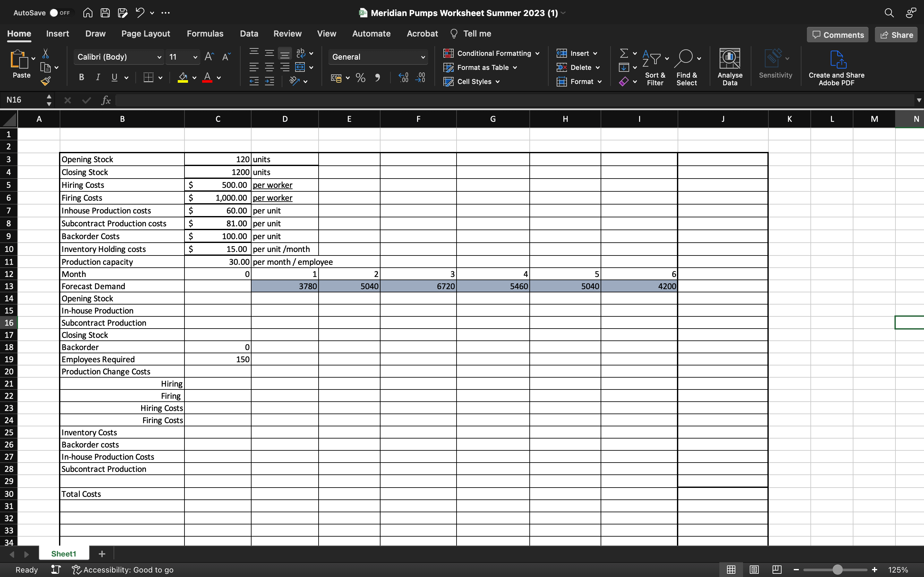This screenshot has width=924, height=577.
Task: Open the Calibri font name dropdown
Action: tap(159, 57)
